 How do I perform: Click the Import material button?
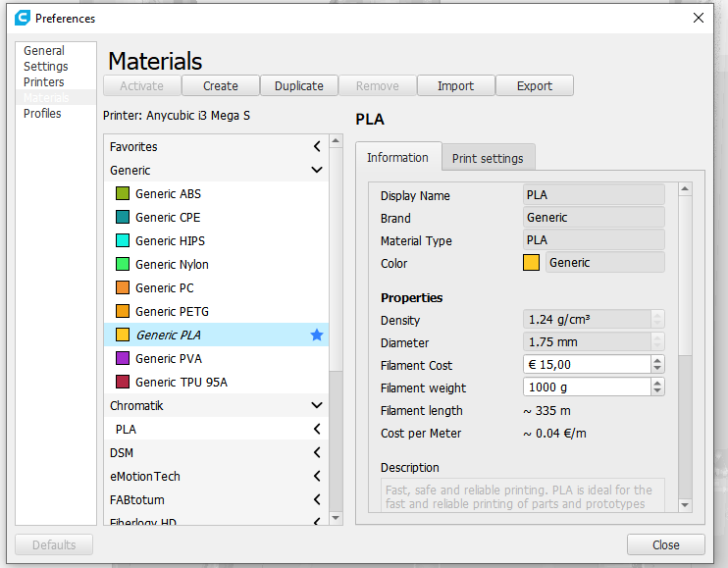click(456, 86)
